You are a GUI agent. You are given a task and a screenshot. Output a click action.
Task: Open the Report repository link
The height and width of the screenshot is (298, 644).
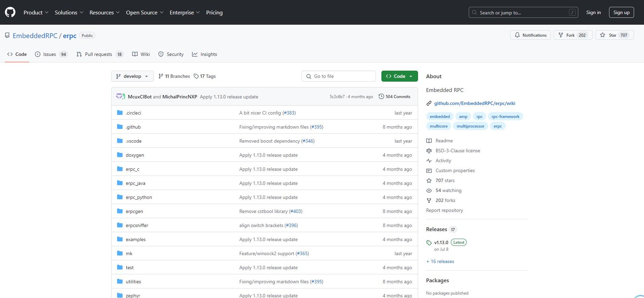tap(444, 210)
